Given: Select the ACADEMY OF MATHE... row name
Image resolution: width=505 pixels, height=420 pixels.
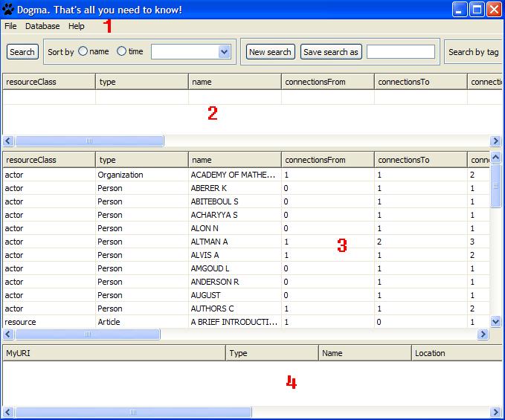Looking at the screenshot, I should (233, 175).
